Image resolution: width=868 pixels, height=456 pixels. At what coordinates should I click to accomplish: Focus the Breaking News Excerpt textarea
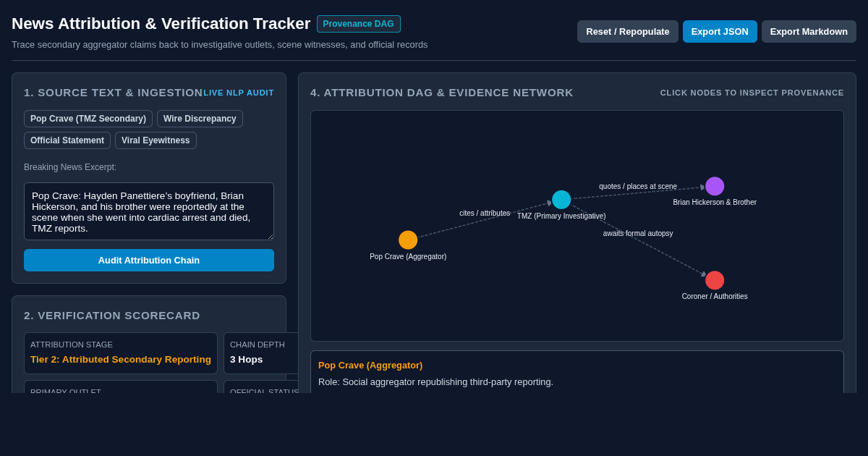(149, 211)
